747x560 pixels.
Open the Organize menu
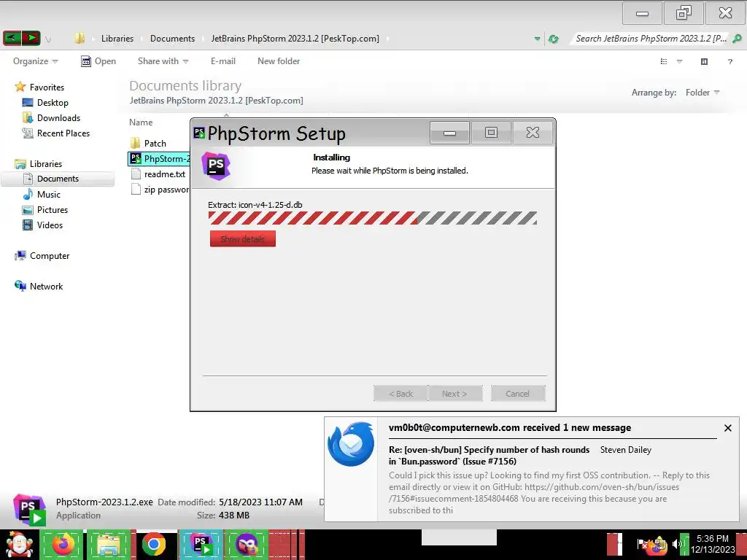point(35,61)
